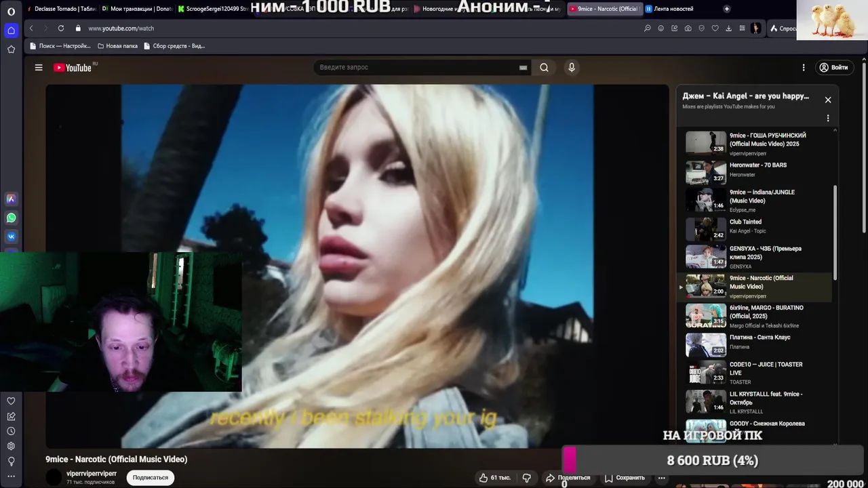
Task: Click the Войти sign-in button
Action: (x=833, y=68)
